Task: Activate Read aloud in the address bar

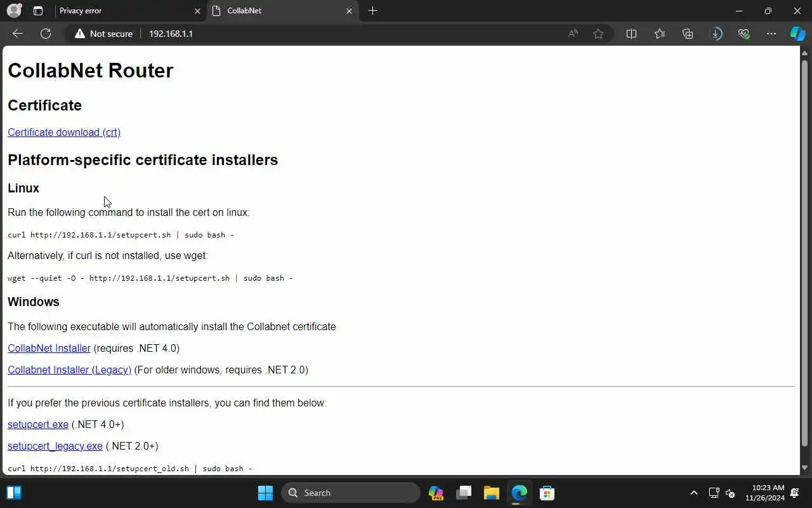Action: pyautogui.click(x=573, y=34)
